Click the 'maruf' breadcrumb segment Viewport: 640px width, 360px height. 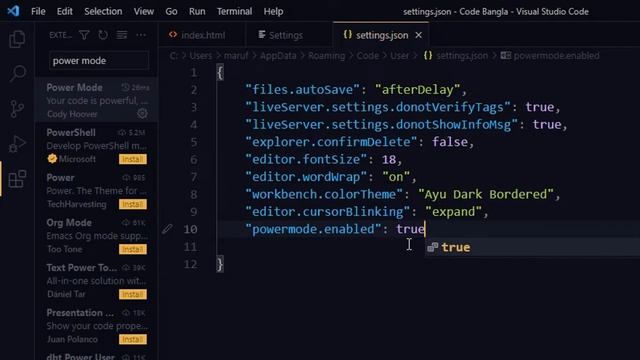pyautogui.click(x=236, y=56)
